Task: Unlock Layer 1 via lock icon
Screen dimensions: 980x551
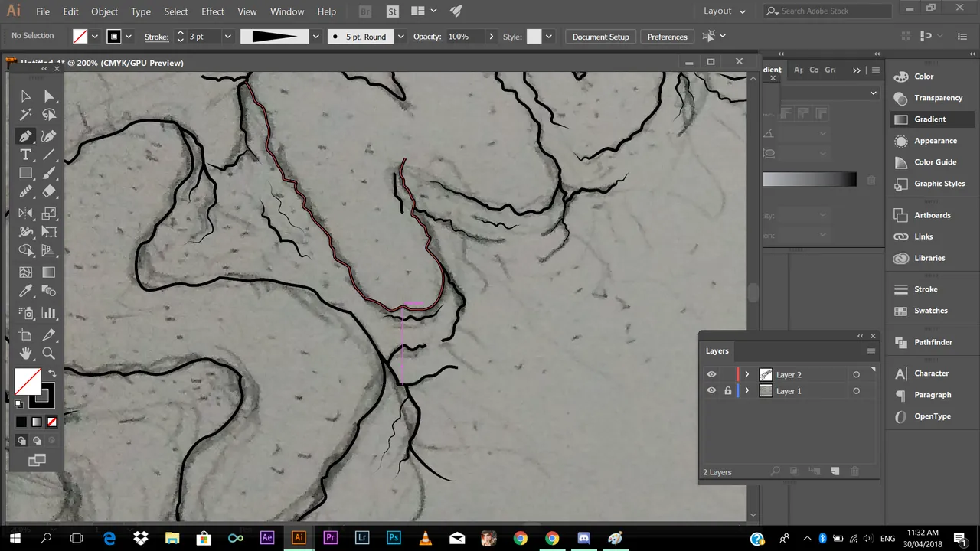Action: (x=727, y=390)
